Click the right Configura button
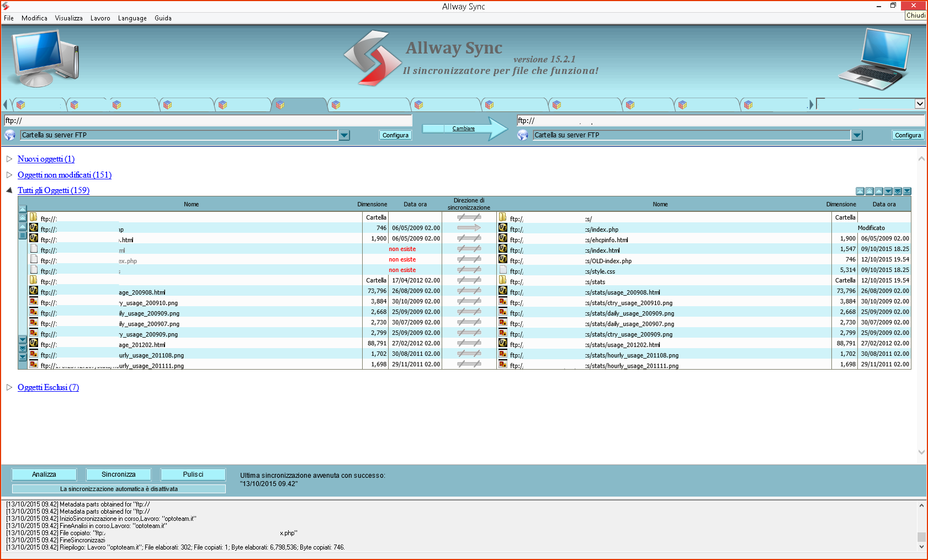The width and height of the screenshot is (928, 560). [x=908, y=135]
